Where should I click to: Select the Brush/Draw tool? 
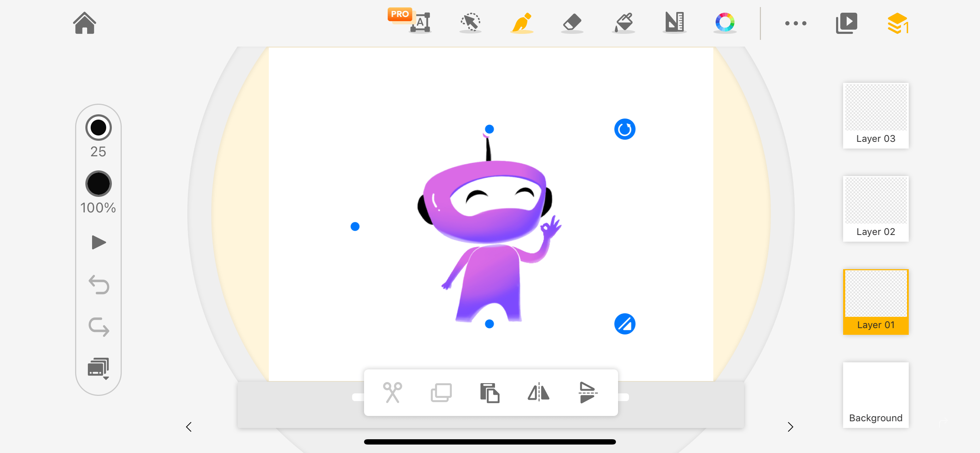pos(521,24)
